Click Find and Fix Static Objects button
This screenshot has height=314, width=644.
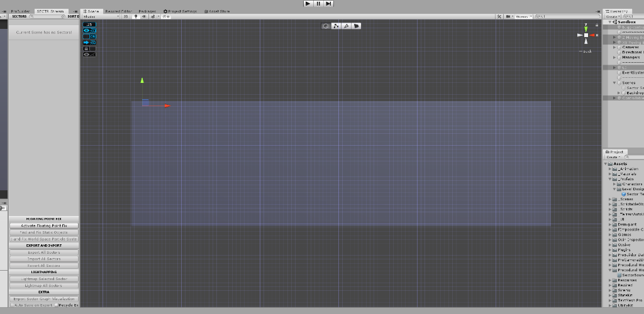coord(44,232)
